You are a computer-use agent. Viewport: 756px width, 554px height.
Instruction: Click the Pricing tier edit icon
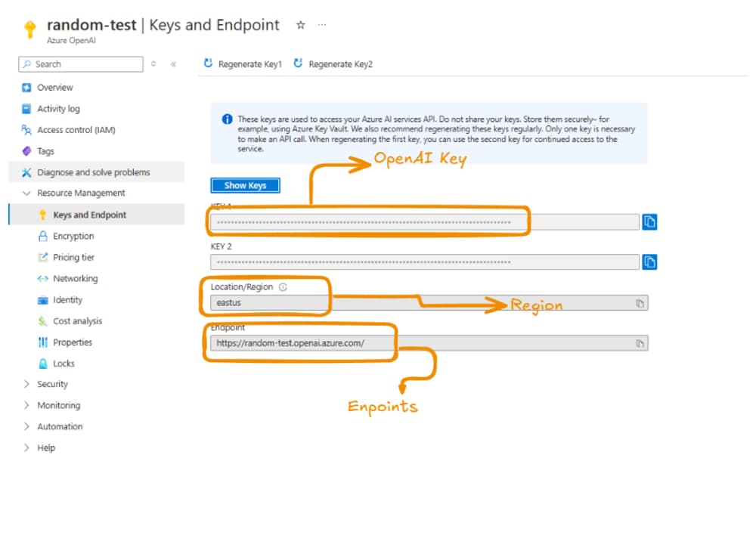click(x=43, y=257)
